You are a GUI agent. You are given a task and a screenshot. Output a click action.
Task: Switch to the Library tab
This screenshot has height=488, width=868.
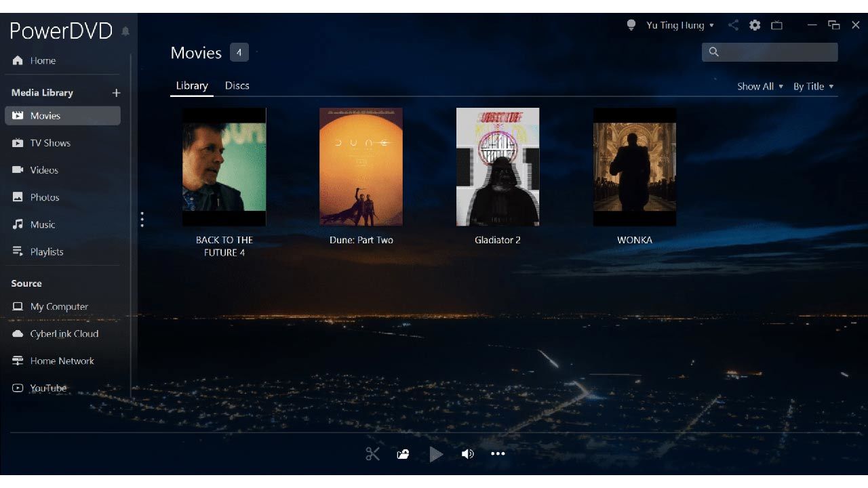click(x=192, y=85)
